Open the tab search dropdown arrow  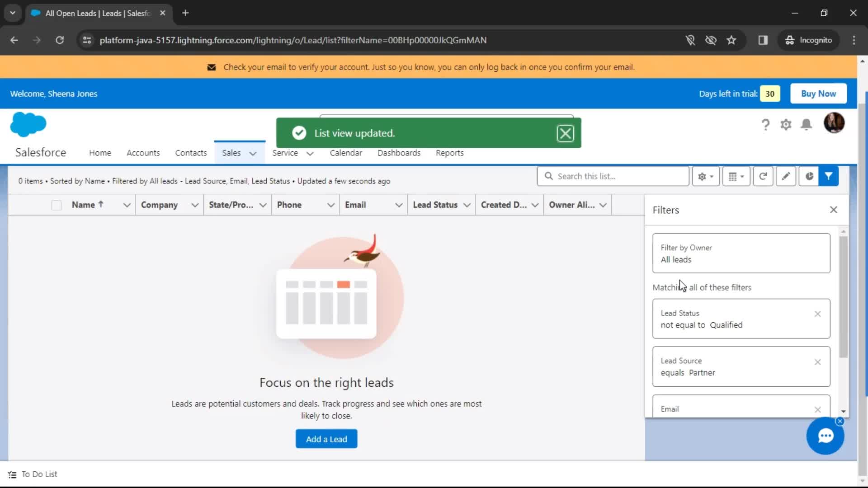click(13, 13)
